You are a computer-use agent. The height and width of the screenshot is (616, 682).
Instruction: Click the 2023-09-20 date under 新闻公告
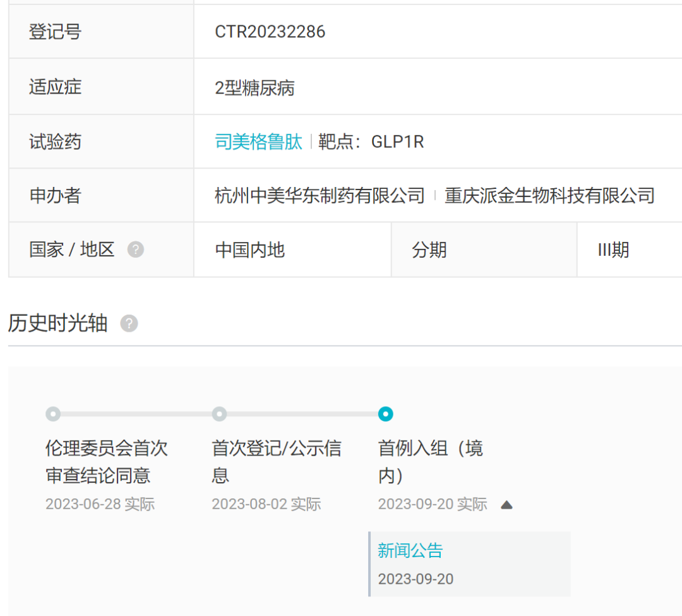click(416, 579)
